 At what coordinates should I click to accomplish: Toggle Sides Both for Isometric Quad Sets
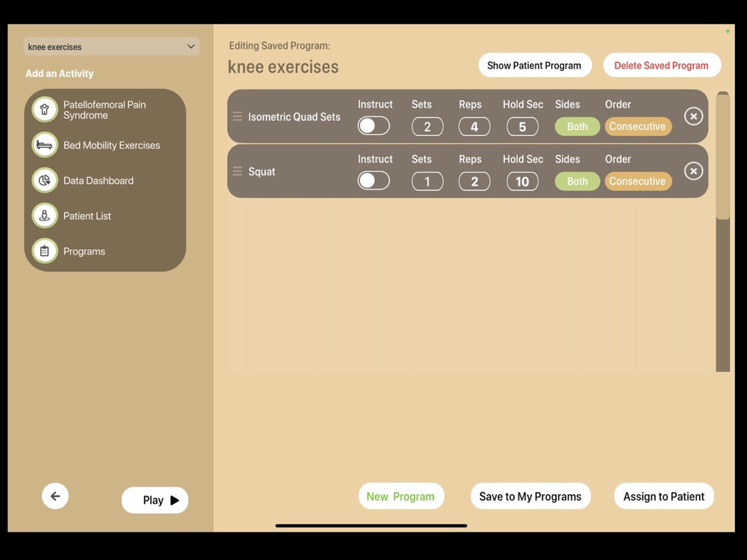577,127
